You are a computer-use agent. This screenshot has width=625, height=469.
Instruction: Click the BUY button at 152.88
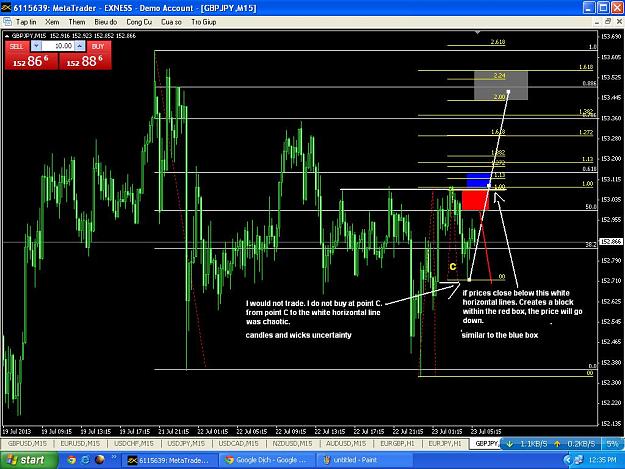point(85,61)
